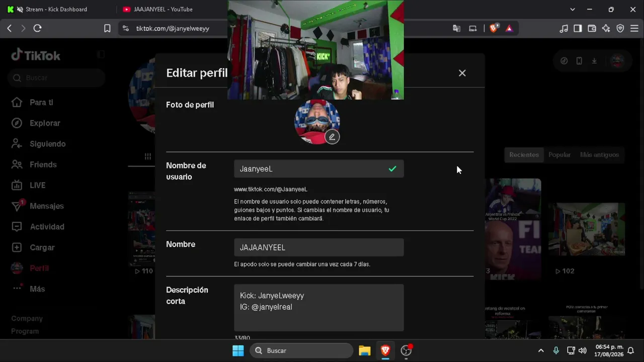
Task: Click the download desktop app icon
Action: point(594,61)
